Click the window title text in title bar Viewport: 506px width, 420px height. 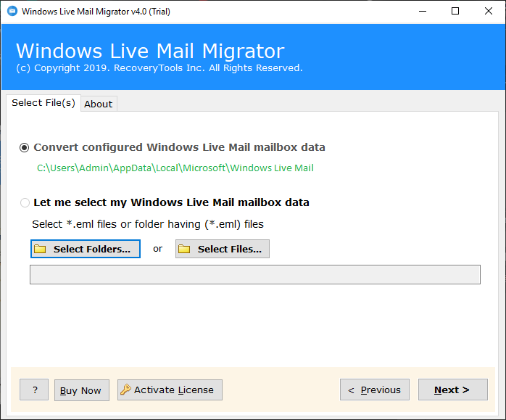click(x=96, y=12)
